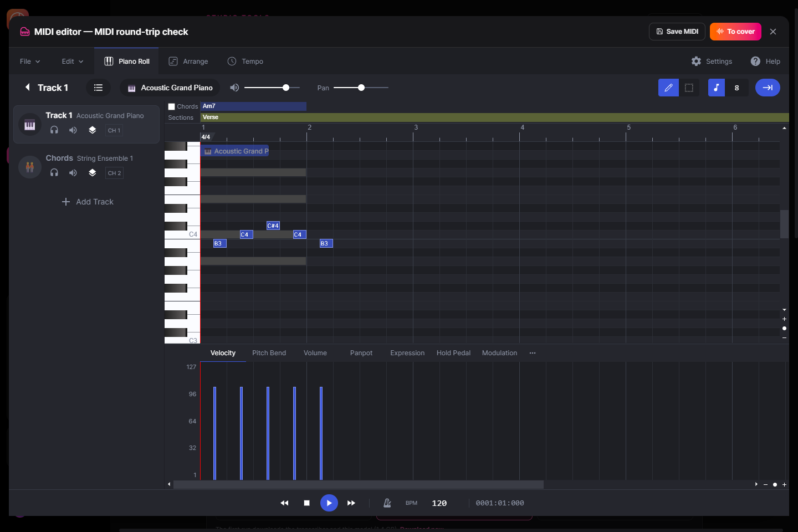This screenshot has width=798, height=532.
Task: Open the CH 1 channel selector
Action: (x=114, y=130)
